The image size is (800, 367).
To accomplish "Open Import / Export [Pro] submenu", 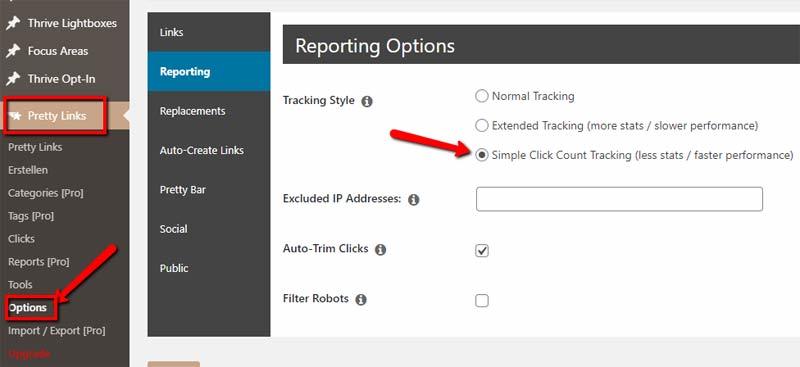I will pyautogui.click(x=57, y=331).
